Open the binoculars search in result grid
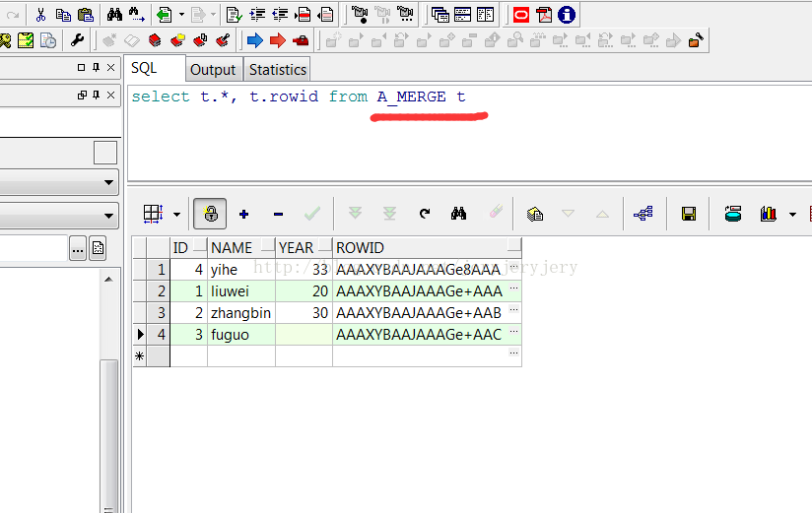The height and width of the screenshot is (513, 812). pyautogui.click(x=458, y=214)
